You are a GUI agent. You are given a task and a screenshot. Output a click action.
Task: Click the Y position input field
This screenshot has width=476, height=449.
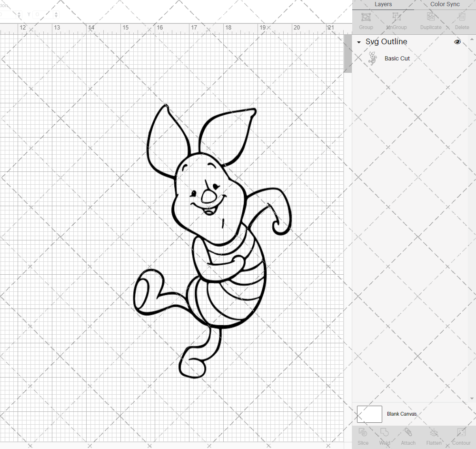[43, 14]
